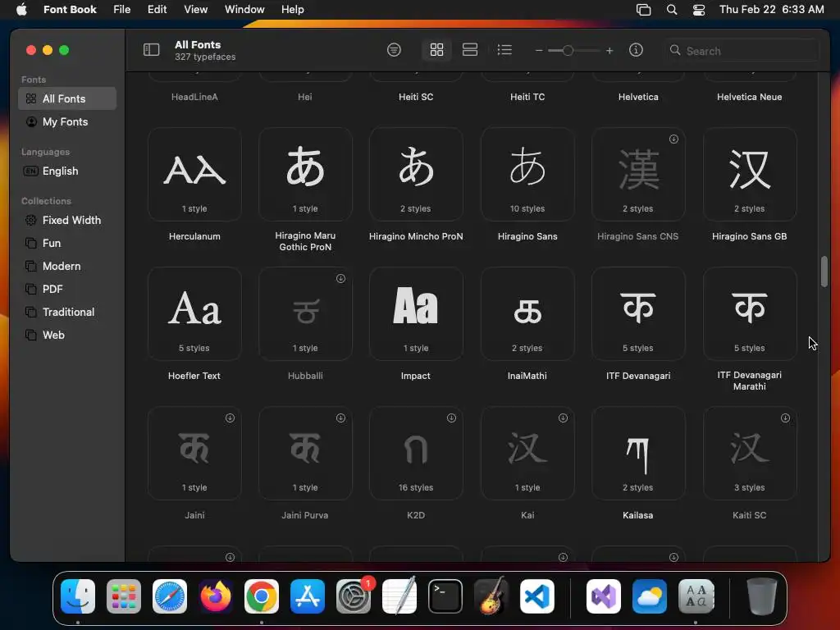Image resolution: width=840 pixels, height=630 pixels.
Task: Select Hiragino Mincho ProN tile
Action: point(416,174)
